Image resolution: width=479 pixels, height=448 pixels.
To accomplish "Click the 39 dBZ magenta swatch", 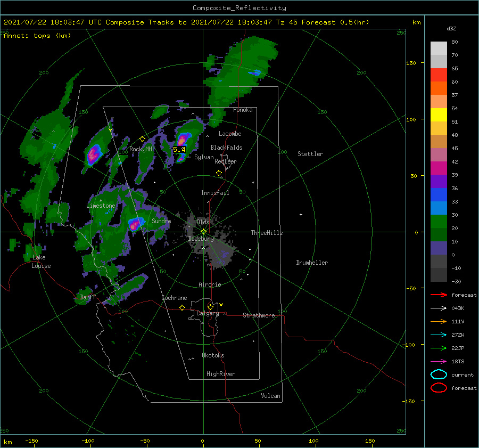I will point(439,168).
